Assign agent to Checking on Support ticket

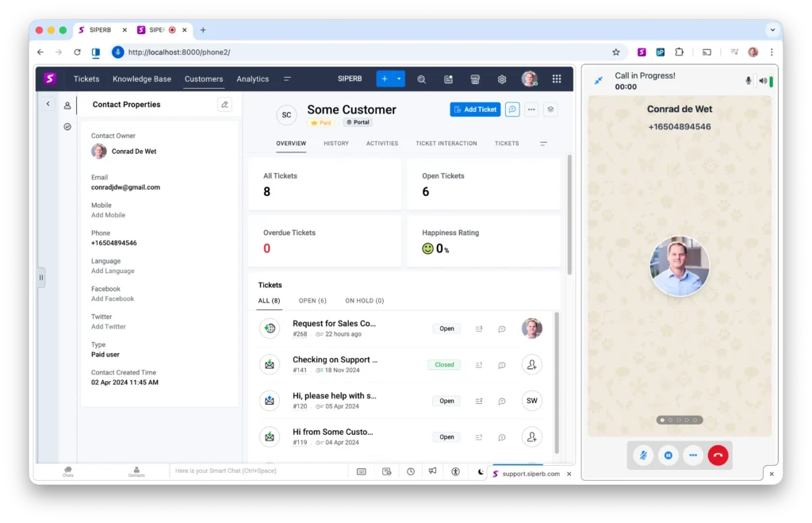pos(531,364)
